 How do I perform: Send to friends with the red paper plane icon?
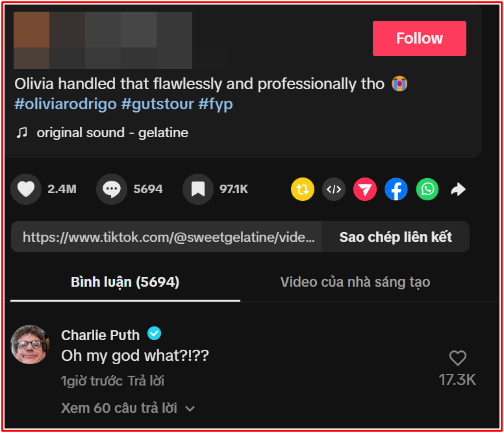[x=365, y=189]
